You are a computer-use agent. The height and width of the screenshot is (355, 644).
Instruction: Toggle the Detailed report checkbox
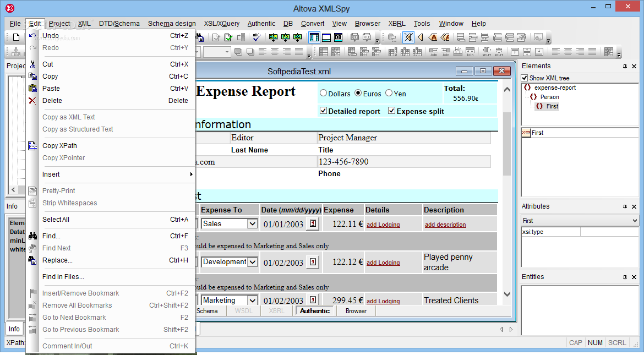point(323,111)
